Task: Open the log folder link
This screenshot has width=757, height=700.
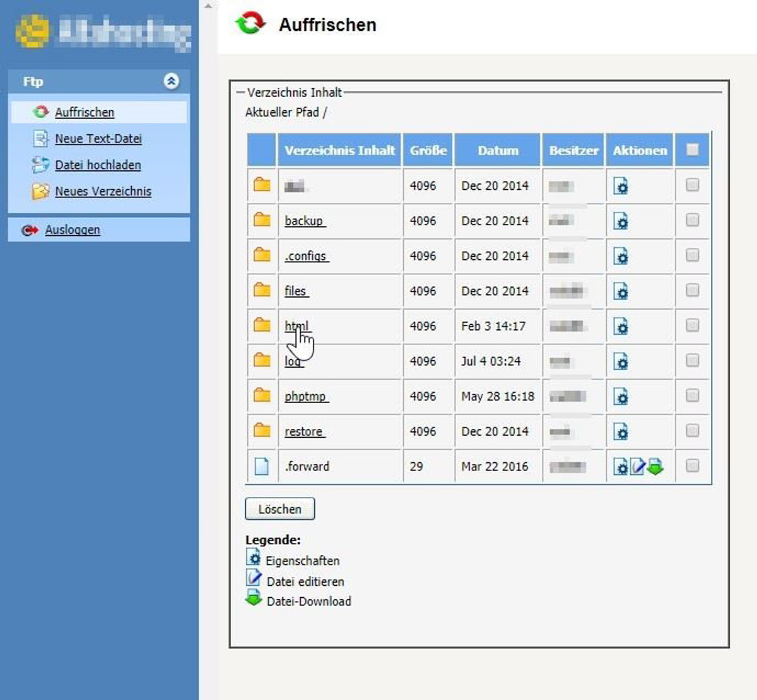Action: pos(293,361)
